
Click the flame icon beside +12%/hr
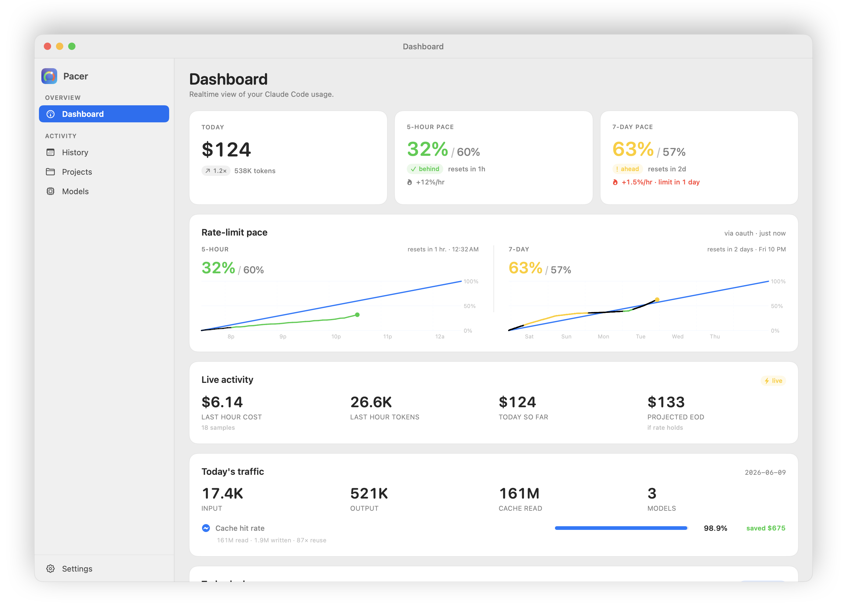(410, 182)
